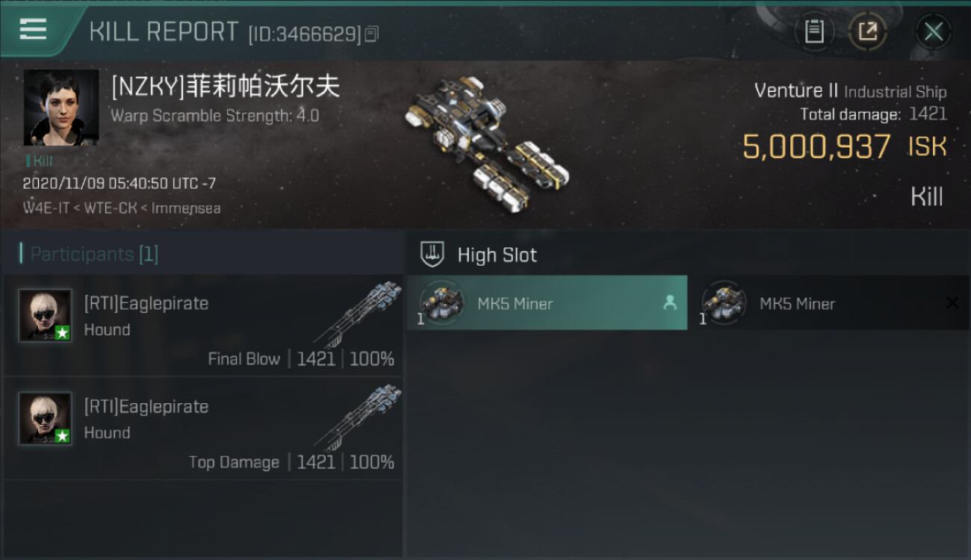Copy the kill report ID

(x=372, y=34)
